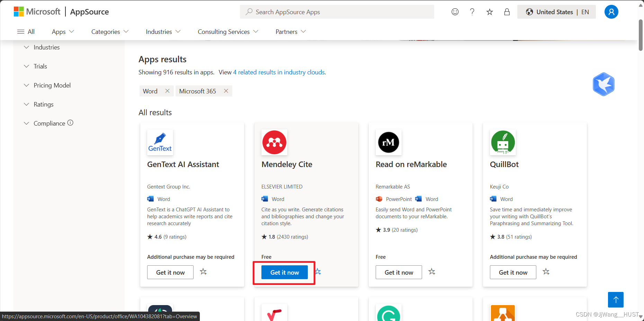The width and height of the screenshot is (644, 321).
Task: Click Keuji Co publisher text
Action: (499, 186)
